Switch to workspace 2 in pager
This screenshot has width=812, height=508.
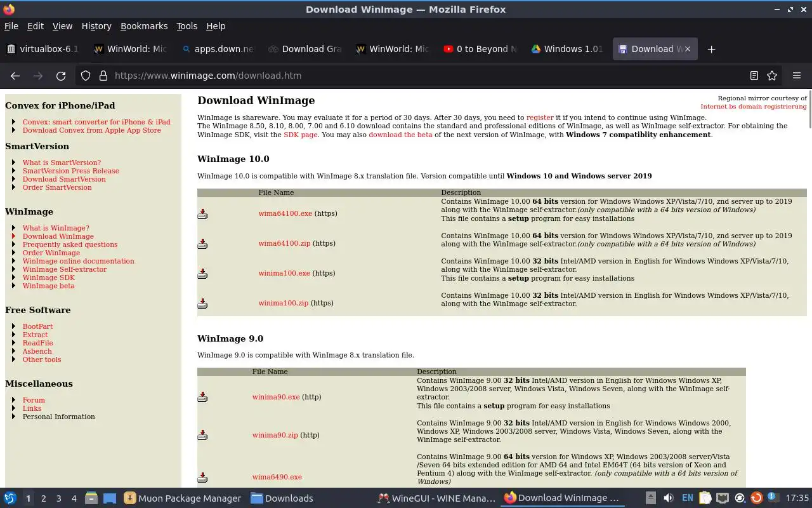pos(44,498)
